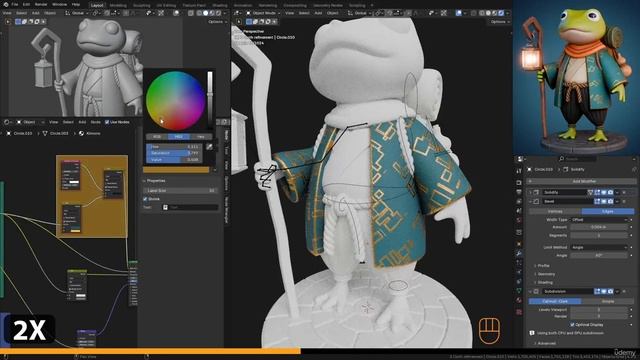The image size is (640, 360).
Task: Toggle Solidify modifier edit mode display
Action: (x=597, y=192)
